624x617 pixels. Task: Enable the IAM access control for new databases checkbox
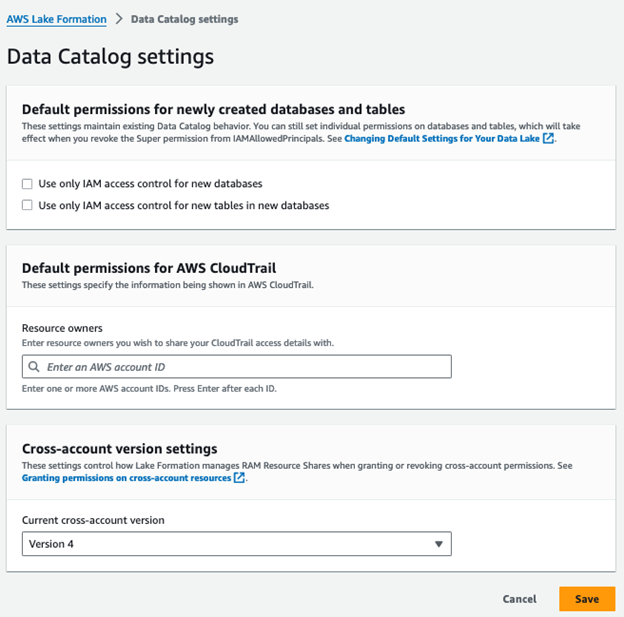pyautogui.click(x=27, y=185)
